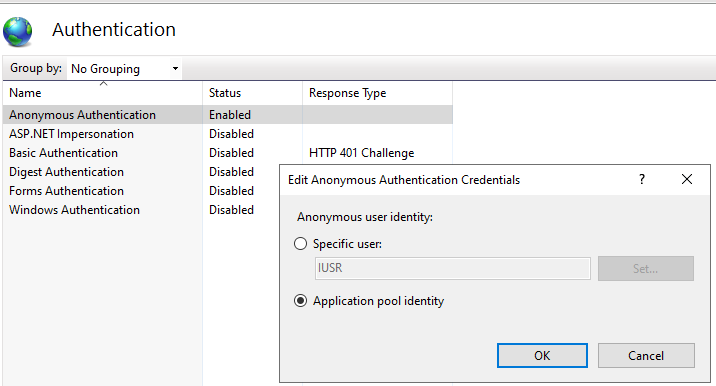716x386 pixels.
Task: Open the Group by dropdown
Action: 124,69
